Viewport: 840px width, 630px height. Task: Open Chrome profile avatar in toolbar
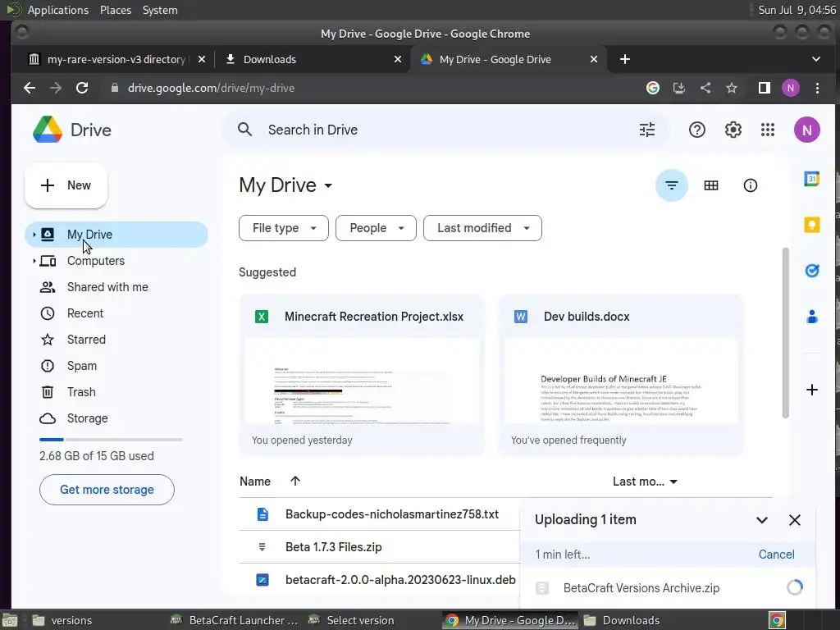pos(790,88)
